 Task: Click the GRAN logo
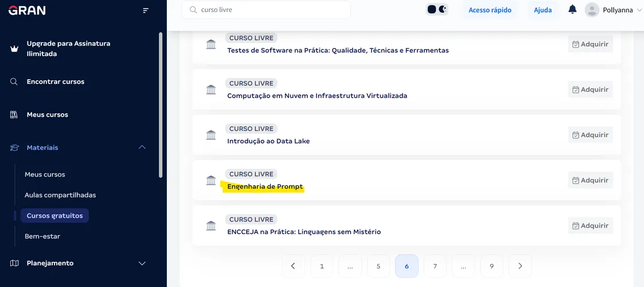click(27, 10)
